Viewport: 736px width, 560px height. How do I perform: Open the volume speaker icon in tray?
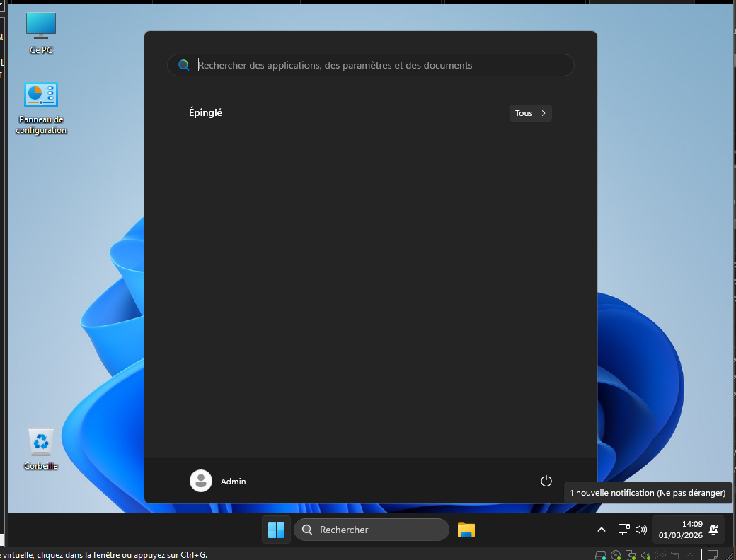tap(640, 530)
